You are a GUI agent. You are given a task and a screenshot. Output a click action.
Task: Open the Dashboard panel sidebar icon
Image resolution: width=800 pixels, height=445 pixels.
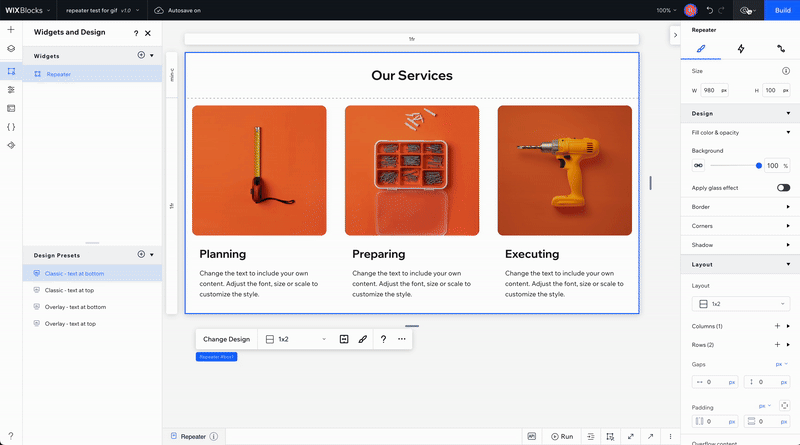coord(11,108)
